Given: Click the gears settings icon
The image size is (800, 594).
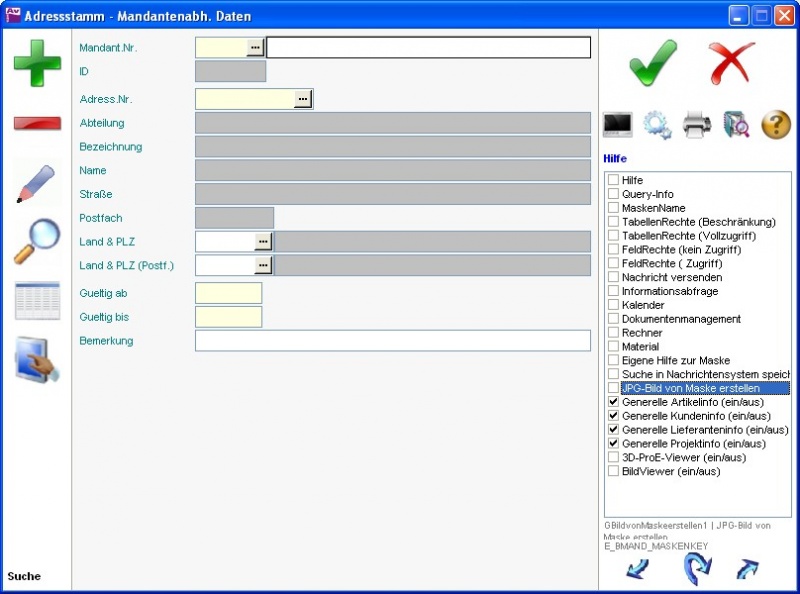Looking at the screenshot, I should point(657,124).
